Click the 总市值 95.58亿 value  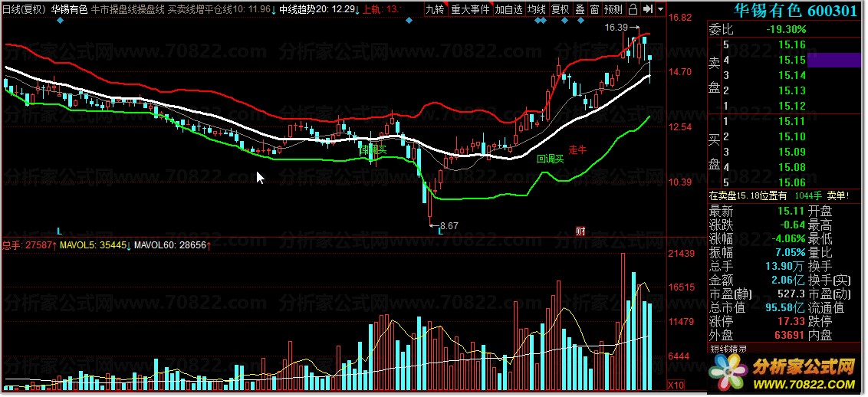click(785, 307)
